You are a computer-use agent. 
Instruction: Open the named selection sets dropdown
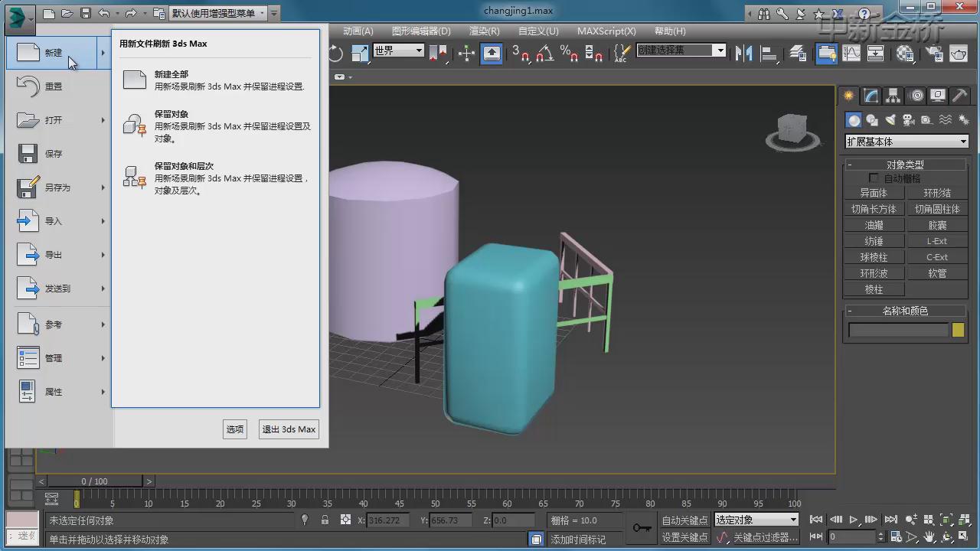(681, 50)
